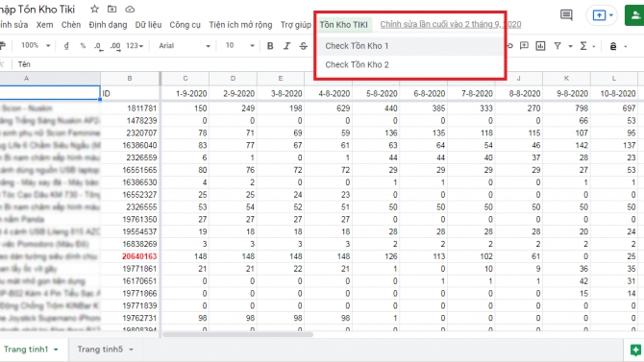644x362 pixels.
Task: Open Trang tính5 sheet tab arrow
Action: point(131,350)
